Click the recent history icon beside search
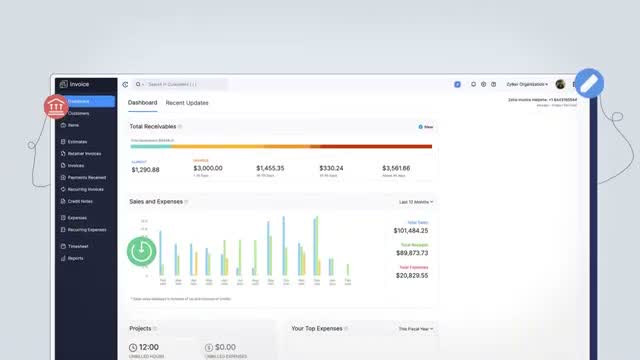The height and width of the screenshot is (360, 640). pyautogui.click(x=125, y=84)
